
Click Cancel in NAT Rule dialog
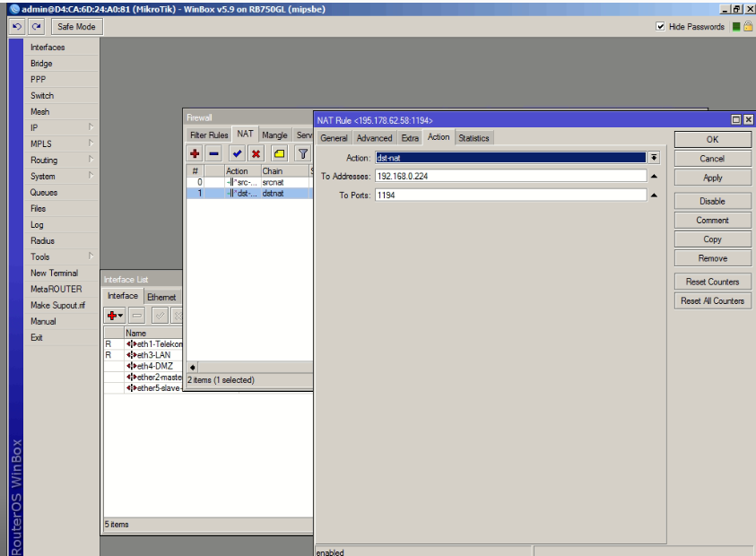pyautogui.click(x=712, y=159)
